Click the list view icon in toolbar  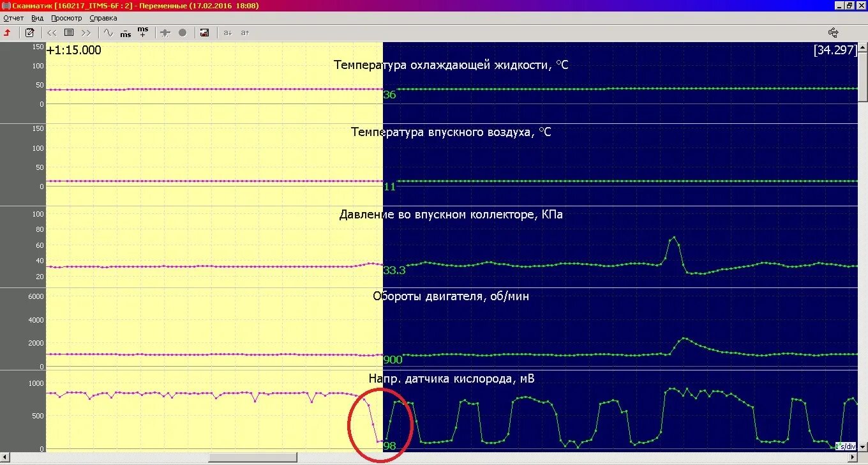tap(69, 32)
